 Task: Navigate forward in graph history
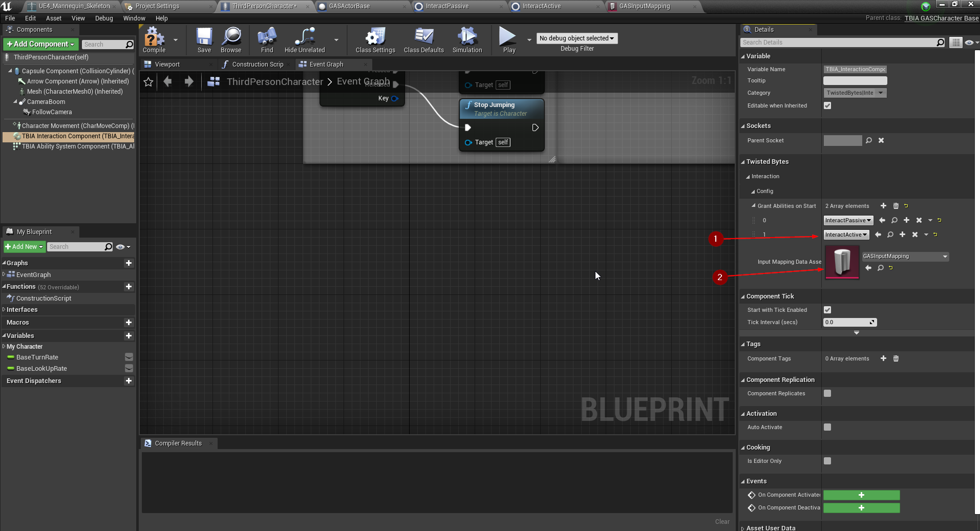(x=189, y=81)
